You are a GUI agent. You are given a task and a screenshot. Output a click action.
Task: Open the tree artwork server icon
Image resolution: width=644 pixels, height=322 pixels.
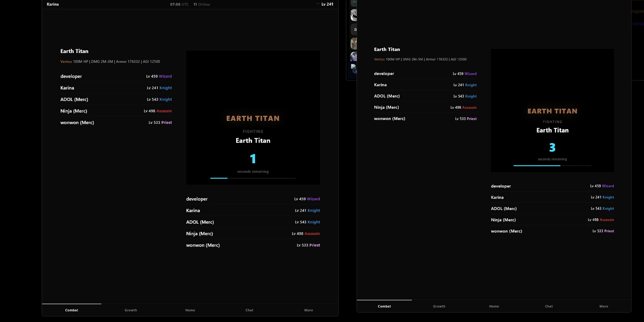pyautogui.click(x=354, y=44)
